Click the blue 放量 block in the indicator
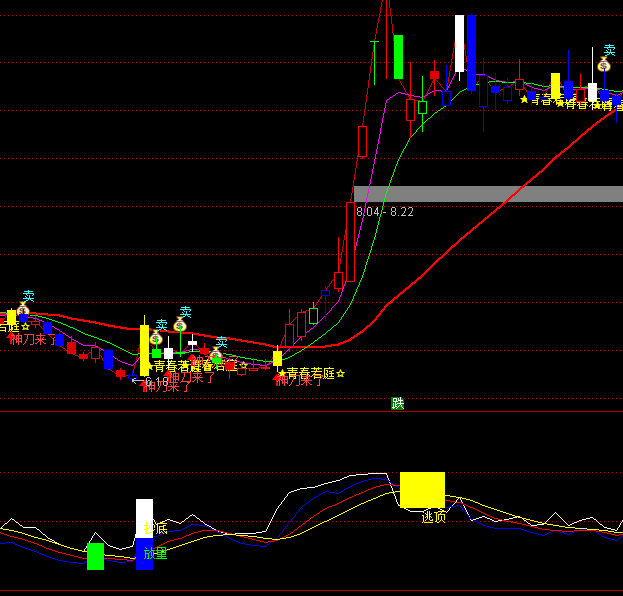Image resolution: width=623 pixels, height=596 pixels. 145,553
